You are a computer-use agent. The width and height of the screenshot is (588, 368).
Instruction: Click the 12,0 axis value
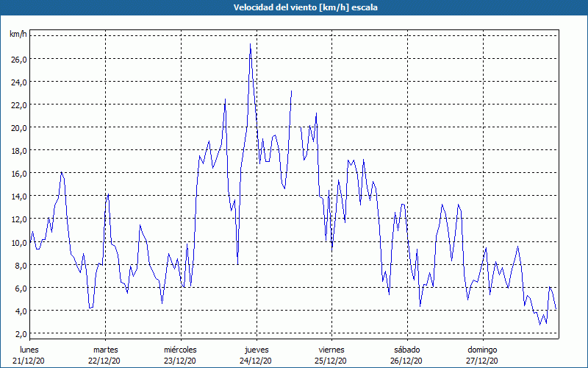tap(19, 219)
